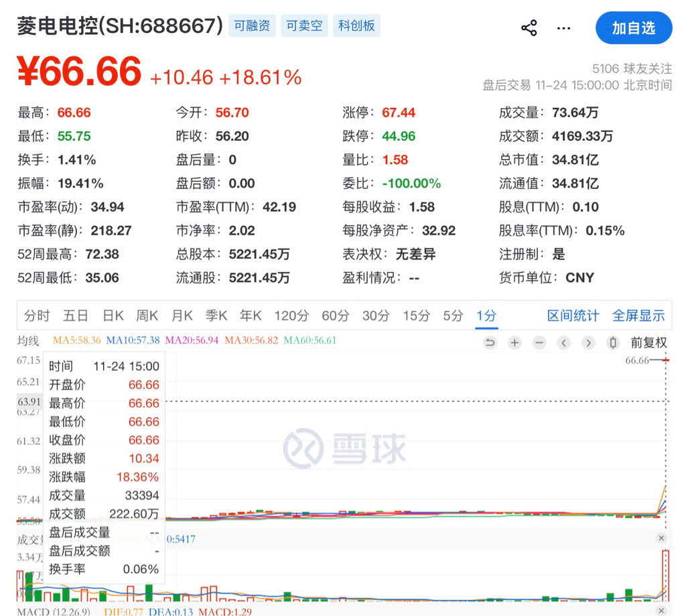686x616 pixels.
Task: Move chart to next period with right chevron
Action: [x=588, y=343]
